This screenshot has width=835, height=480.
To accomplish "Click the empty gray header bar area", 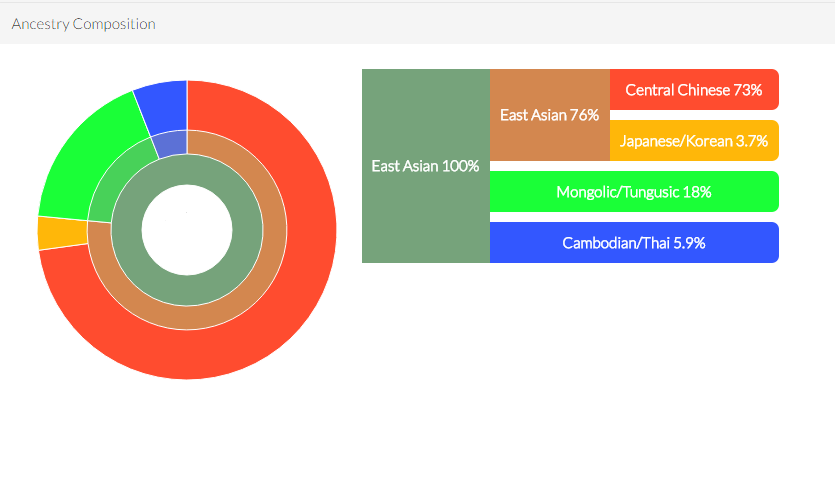I will click(500, 23).
